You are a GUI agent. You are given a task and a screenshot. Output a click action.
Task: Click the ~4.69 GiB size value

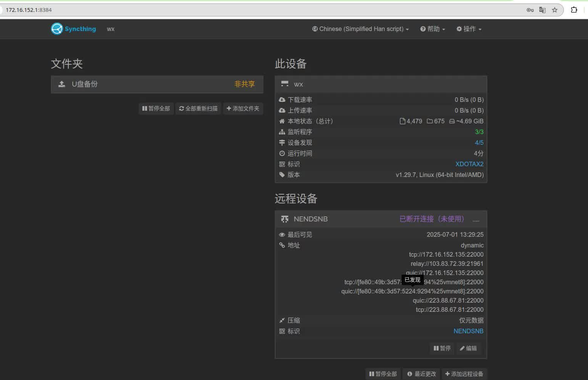[466, 121]
